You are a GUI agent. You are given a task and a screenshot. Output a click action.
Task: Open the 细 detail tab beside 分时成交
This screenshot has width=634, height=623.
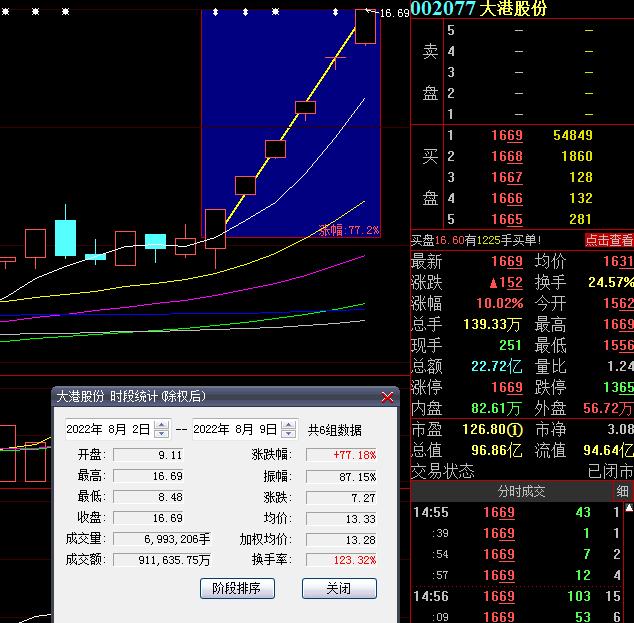622,491
